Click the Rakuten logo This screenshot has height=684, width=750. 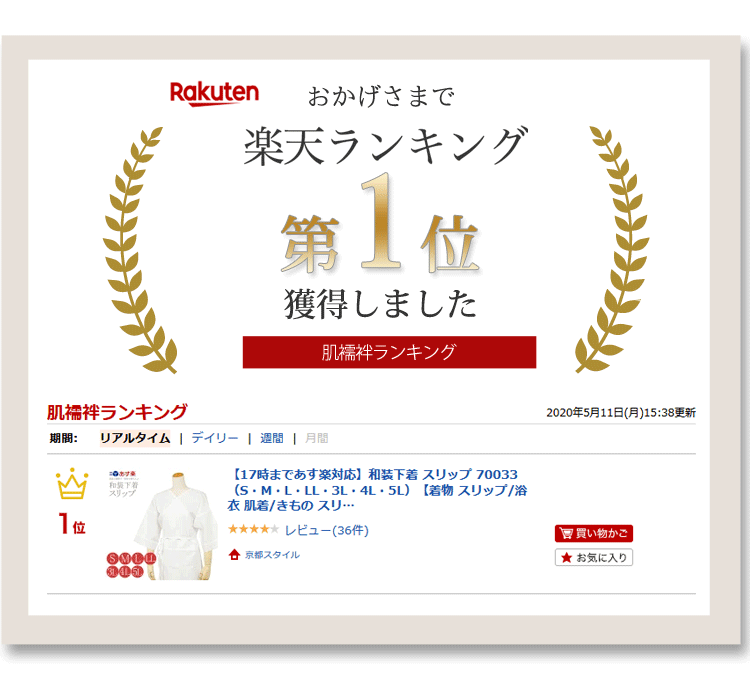(214, 93)
